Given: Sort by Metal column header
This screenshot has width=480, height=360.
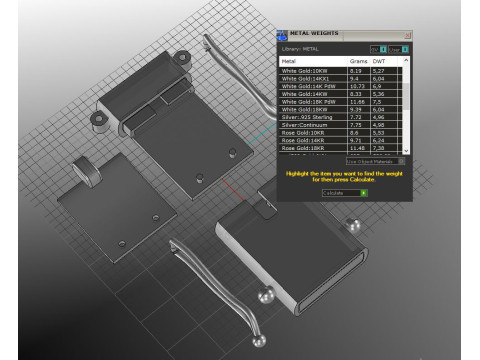Looking at the screenshot, I should pyautogui.click(x=313, y=61).
